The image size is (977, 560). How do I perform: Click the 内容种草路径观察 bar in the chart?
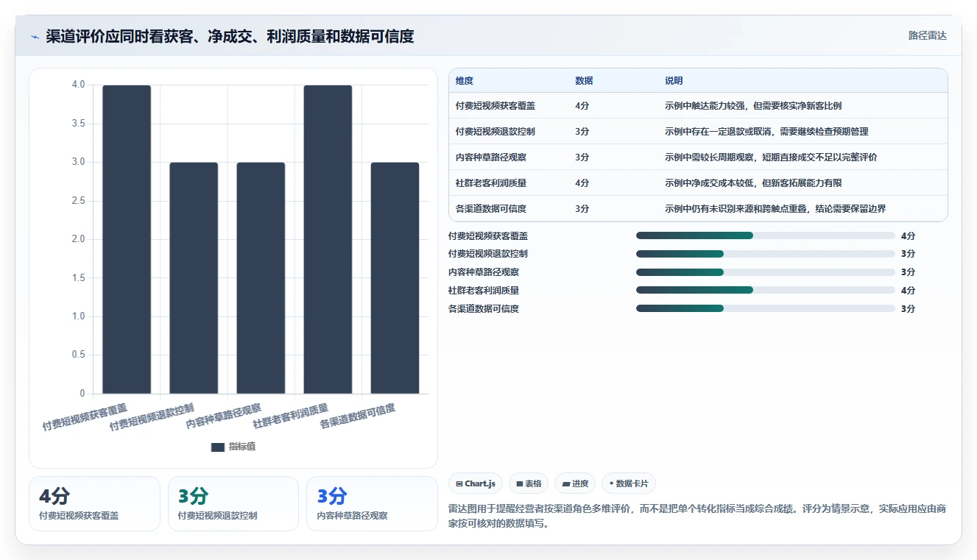point(261,278)
